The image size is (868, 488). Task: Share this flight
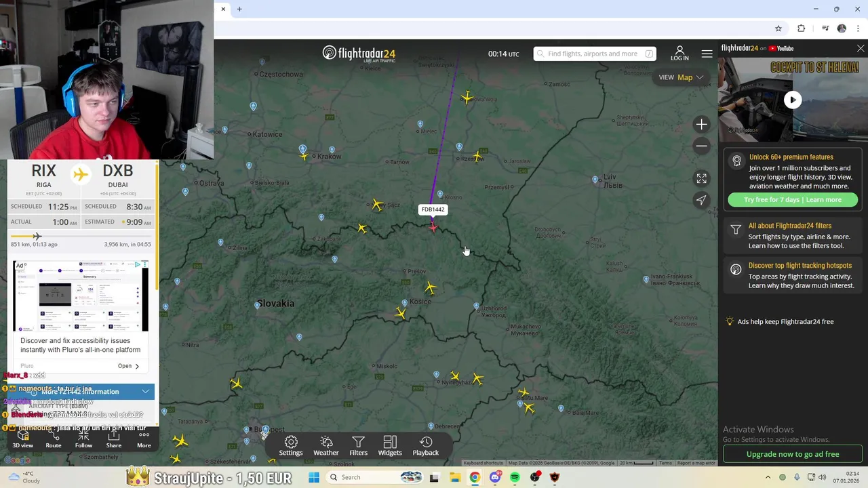114,440
